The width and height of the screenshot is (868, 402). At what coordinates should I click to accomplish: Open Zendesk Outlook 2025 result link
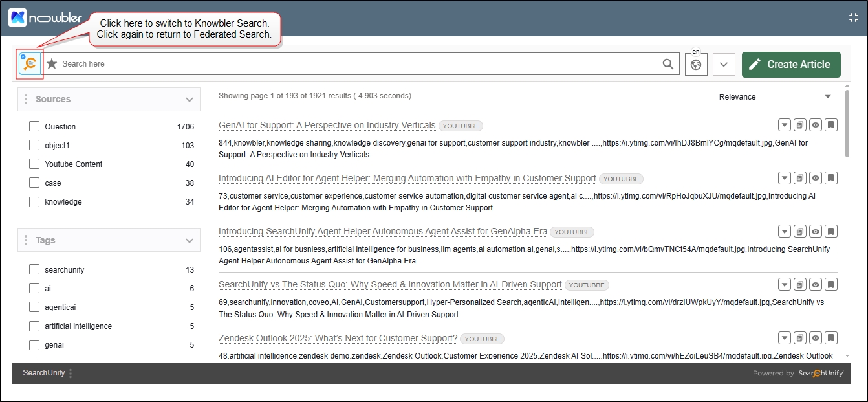pyautogui.click(x=338, y=338)
